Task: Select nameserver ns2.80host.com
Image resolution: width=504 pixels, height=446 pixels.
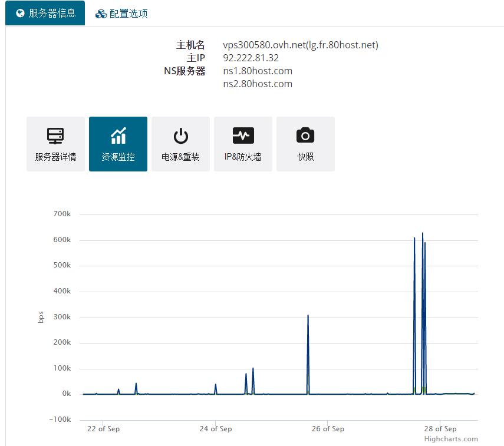Action: point(258,84)
